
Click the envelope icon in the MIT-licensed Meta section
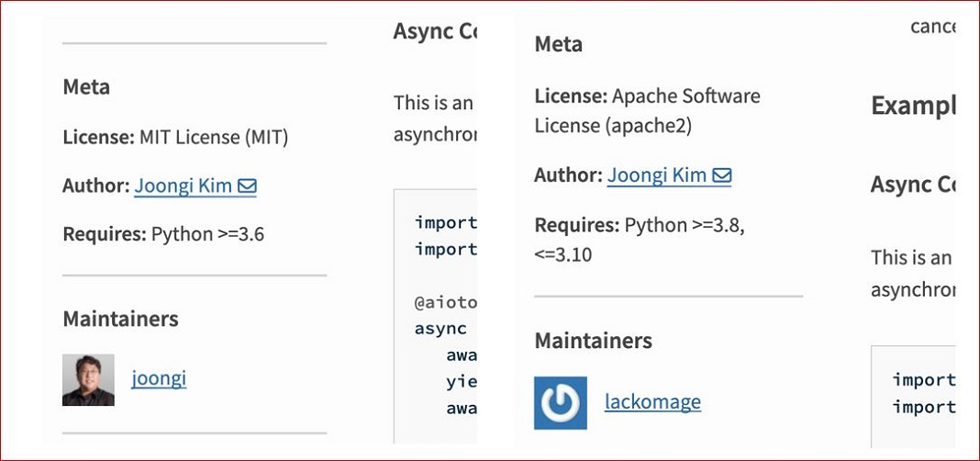pos(248,186)
